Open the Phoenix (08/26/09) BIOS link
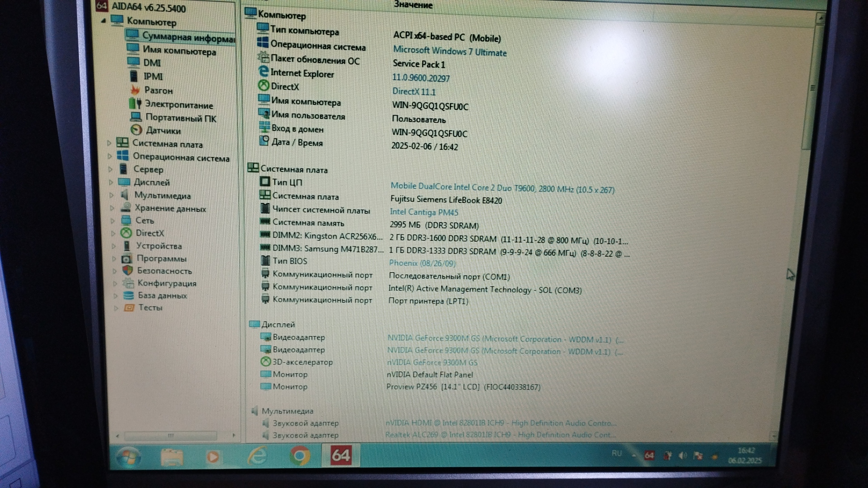 pyautogui.click(x=422, y=263)
